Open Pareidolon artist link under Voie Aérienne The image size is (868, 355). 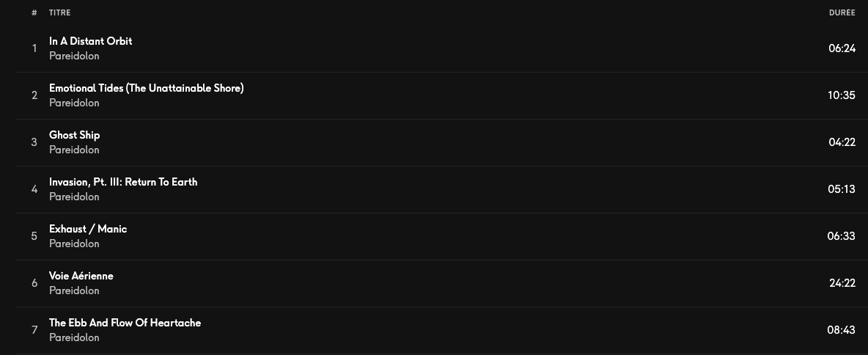coord(74,290)
